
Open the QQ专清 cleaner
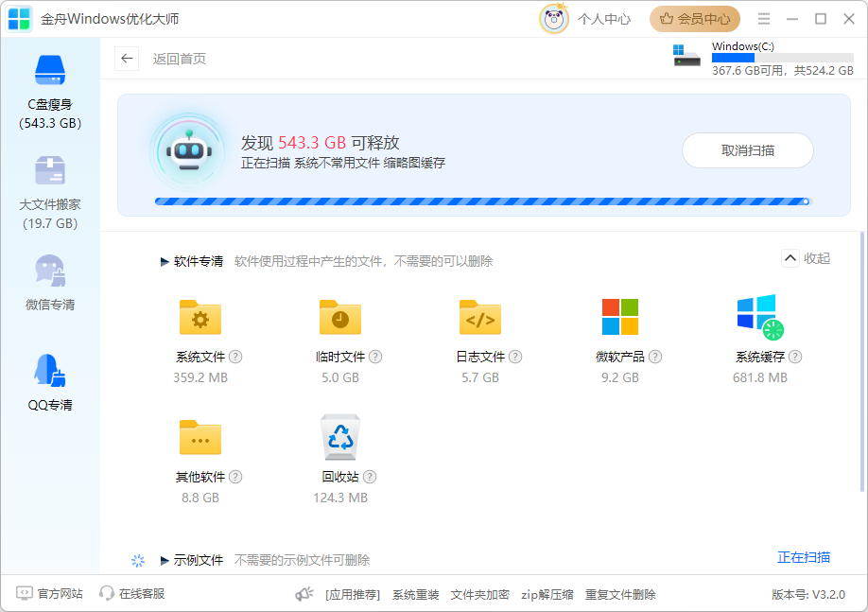(50, 383)
